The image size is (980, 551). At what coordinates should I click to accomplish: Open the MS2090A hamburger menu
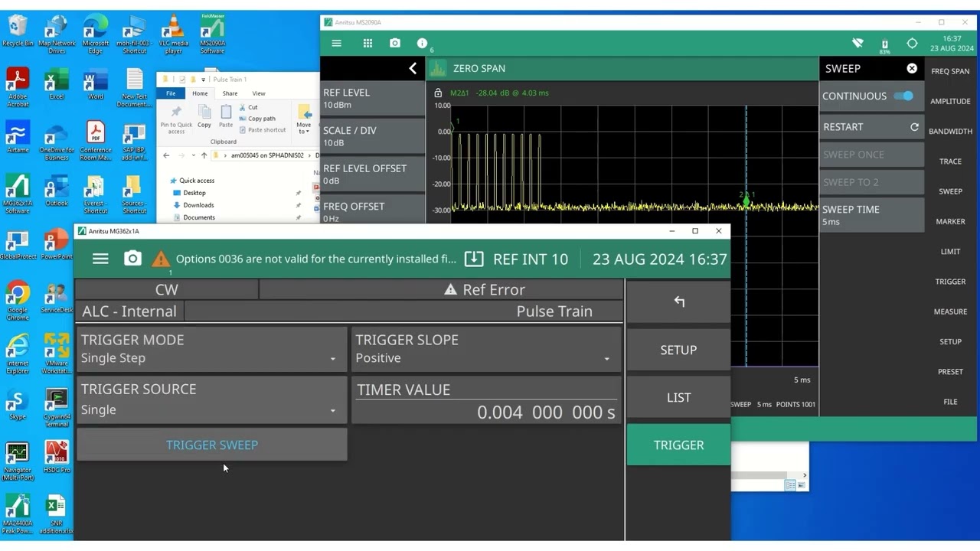pos(336,44)
